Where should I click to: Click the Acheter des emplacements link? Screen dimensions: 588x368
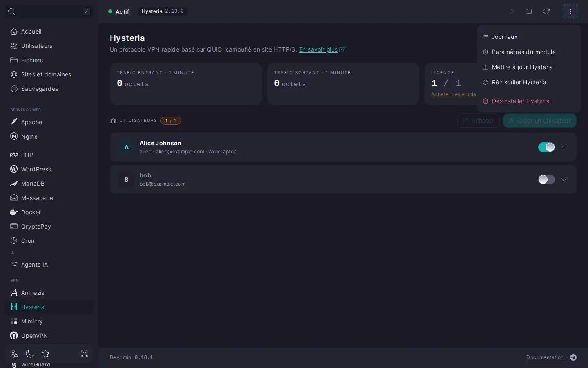pyautogui.click(x=454, y=94)
